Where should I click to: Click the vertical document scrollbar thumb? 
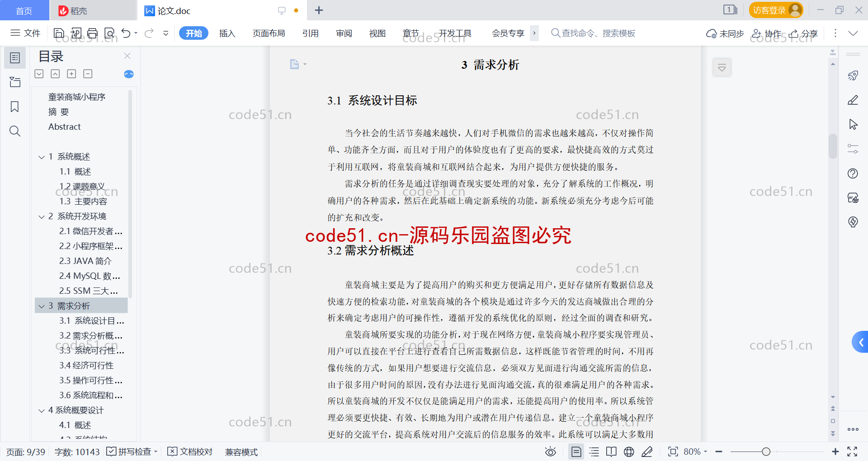click(x=833, y=146)
